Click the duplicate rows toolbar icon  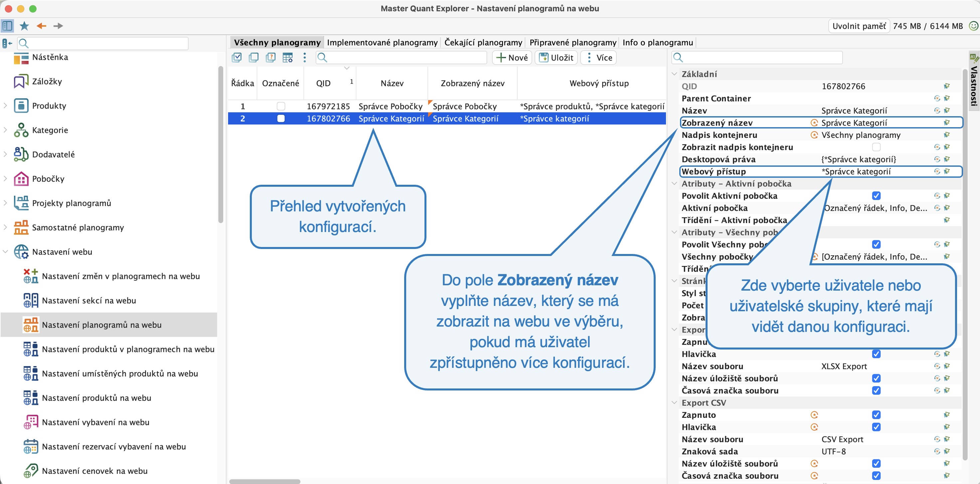[x=253, y=58]
